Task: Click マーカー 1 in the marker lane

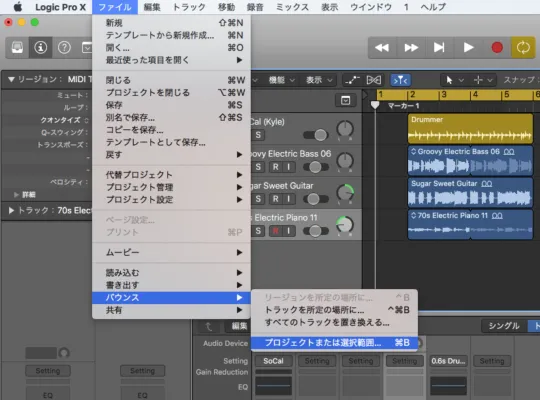Action: (403, 106)
